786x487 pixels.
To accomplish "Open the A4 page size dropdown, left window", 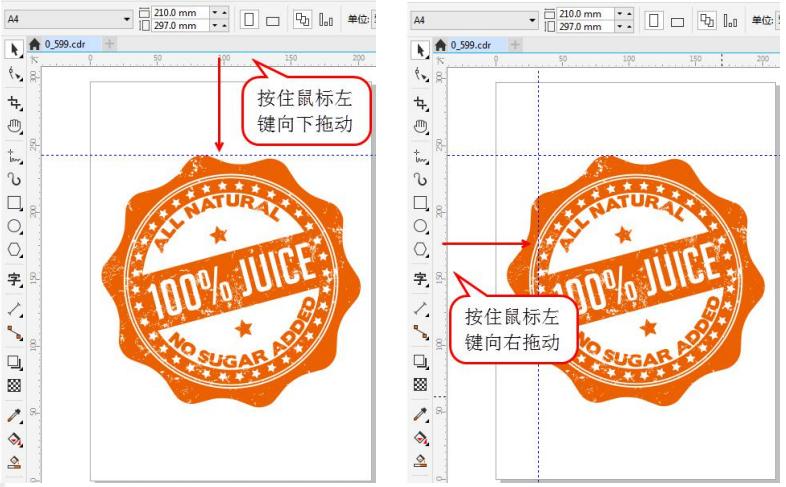I will click(127, 19).
